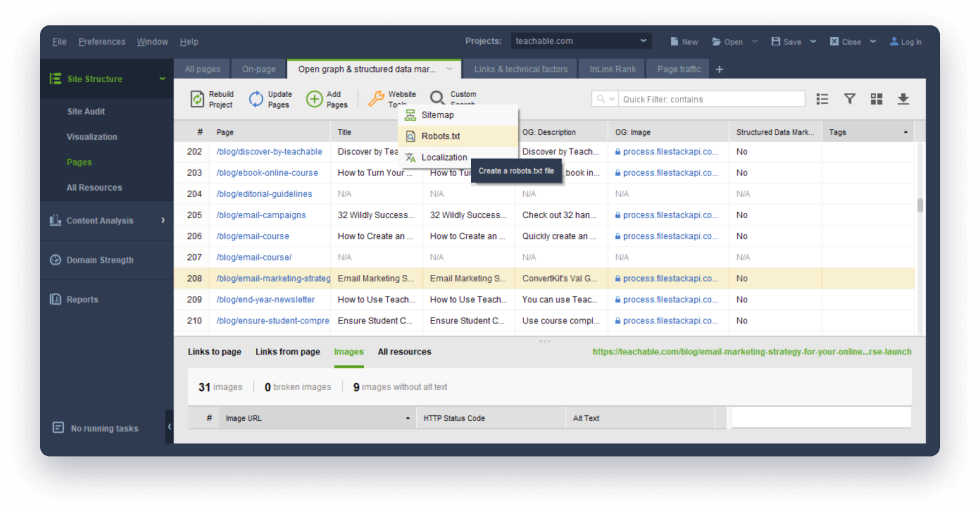980x512 pixels.
Task: Open the teachable.com Projects dropdown
Action: (581, 41)
